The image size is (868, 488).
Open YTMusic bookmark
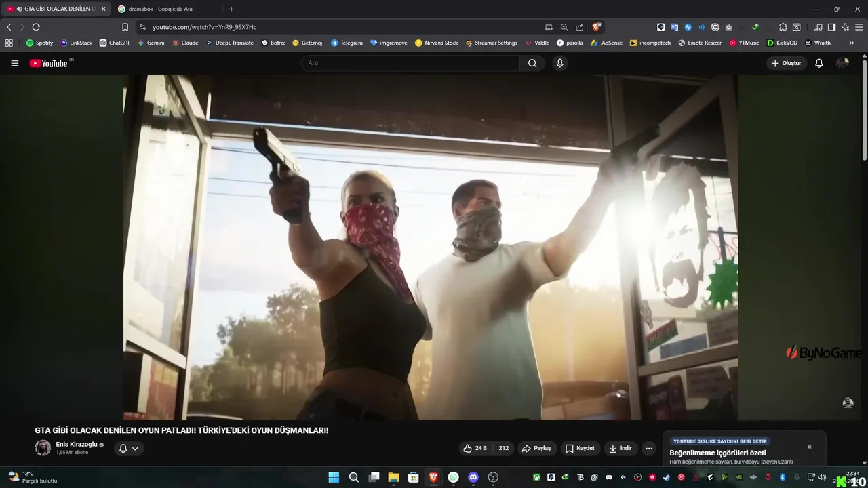(745, 43)
